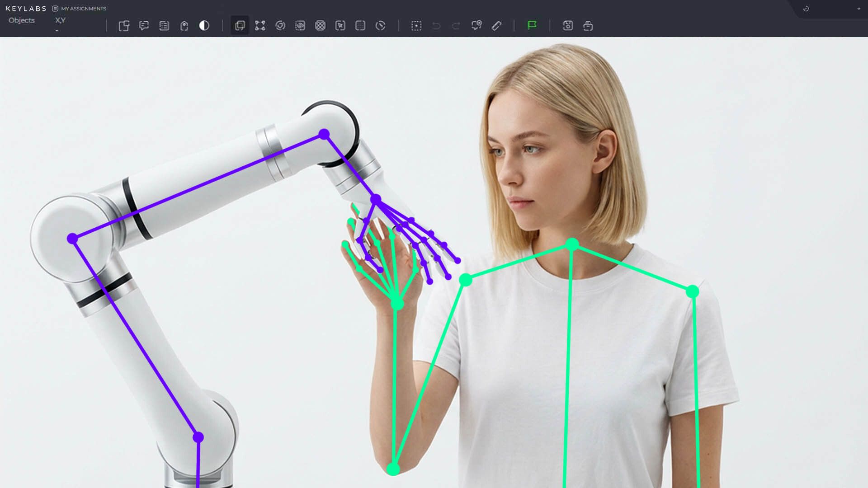Select the highlighted overlapping-squares tool
868x488 pixels.
click(x=240, y=26)
